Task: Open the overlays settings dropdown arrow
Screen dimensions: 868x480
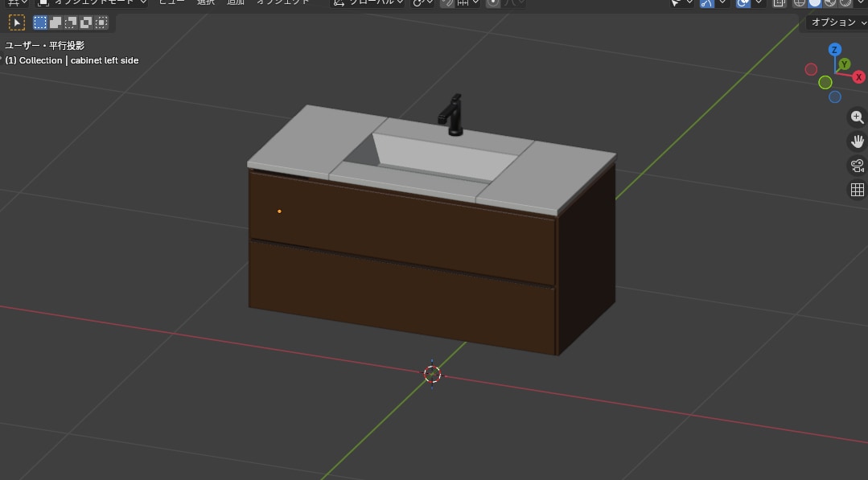Action: [759, 2]
